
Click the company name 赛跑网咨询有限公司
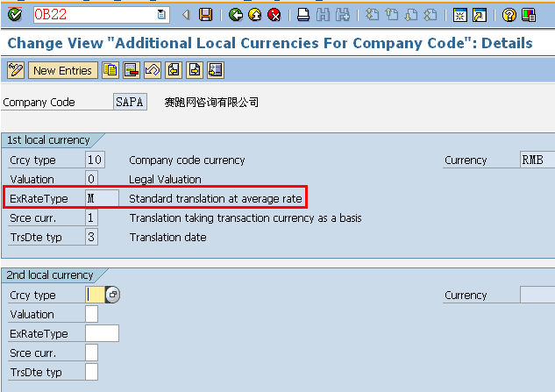tap(211, 103)
